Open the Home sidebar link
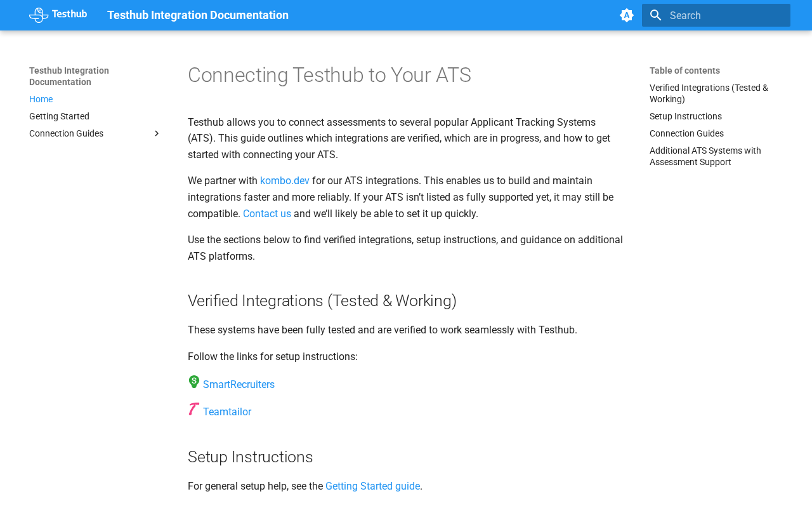This screenshot has width=812, height=508. point(41,99)
